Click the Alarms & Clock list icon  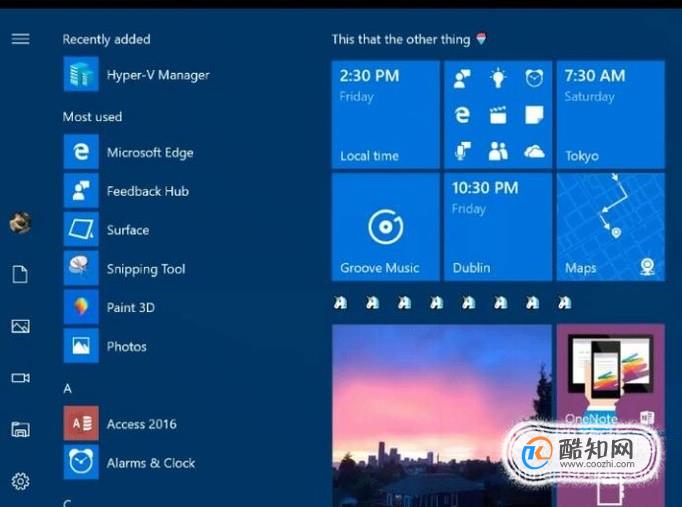(81, 462)
